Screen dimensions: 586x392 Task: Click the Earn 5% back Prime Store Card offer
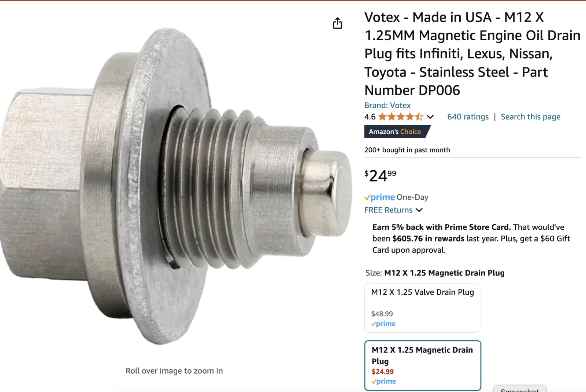[x=471, y=238]
